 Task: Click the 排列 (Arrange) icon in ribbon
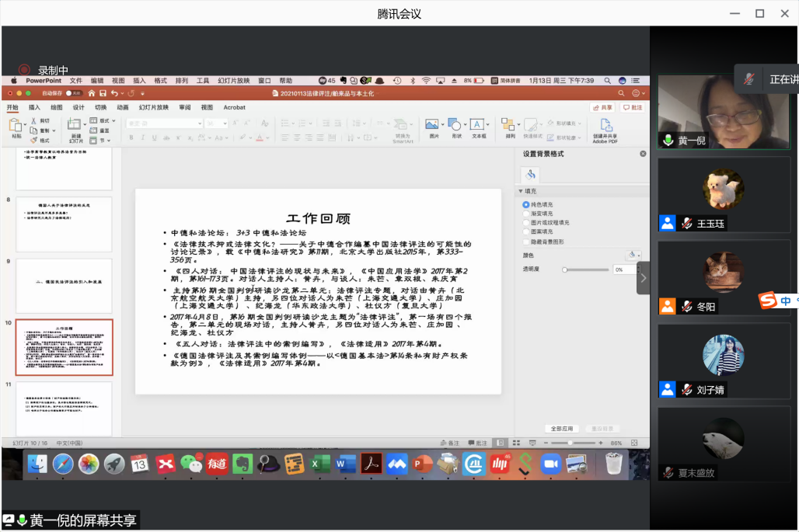point(510,126)
